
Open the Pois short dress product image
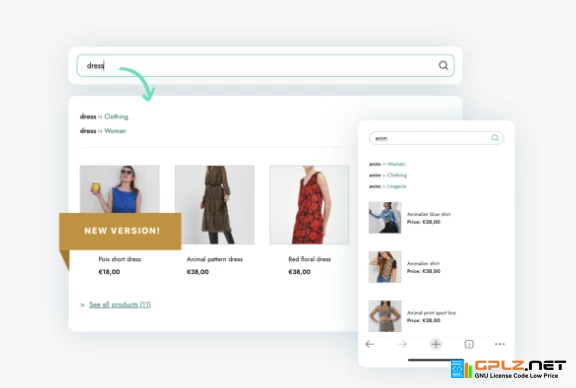click(119, 189)
